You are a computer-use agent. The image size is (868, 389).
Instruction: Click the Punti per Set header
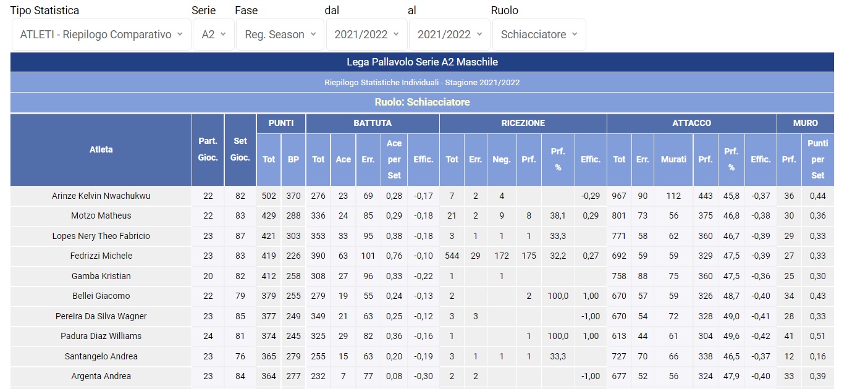(x=817, y=159)
